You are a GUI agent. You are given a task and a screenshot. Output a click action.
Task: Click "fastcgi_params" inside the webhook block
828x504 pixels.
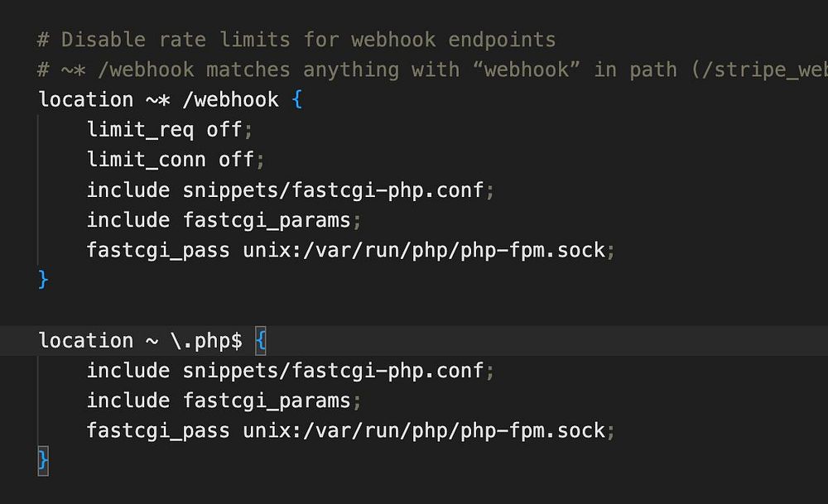pyautogui.click(x=267, y=220)
